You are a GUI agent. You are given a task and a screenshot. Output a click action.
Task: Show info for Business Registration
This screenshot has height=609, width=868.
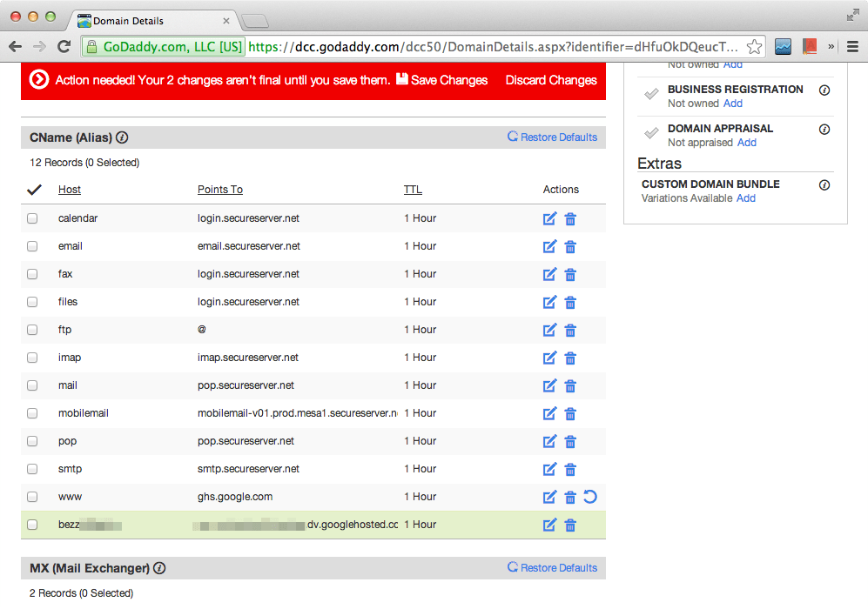coord(824,90)
